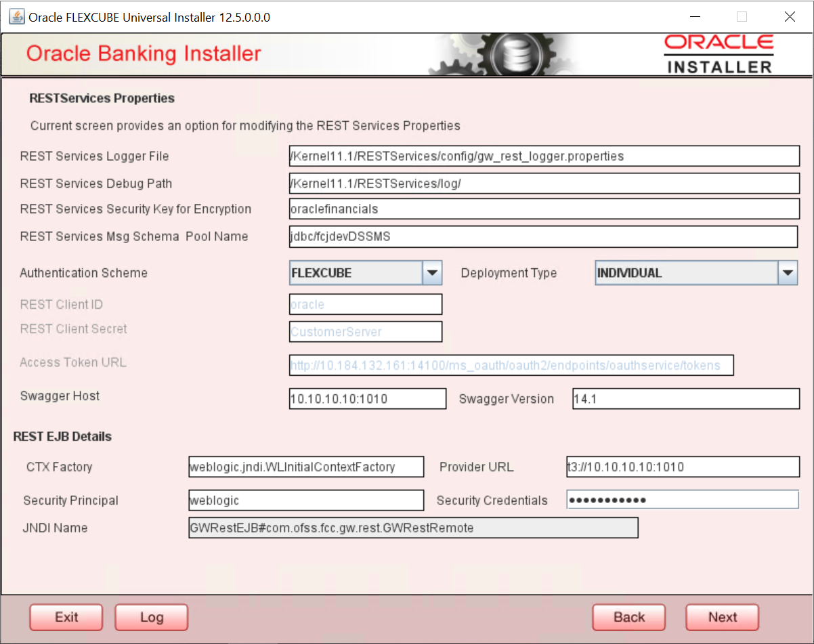814x644 pixels.
Task: Open the Authentication Scheme dropdown arrow
Action: click(x=432, y=274)
